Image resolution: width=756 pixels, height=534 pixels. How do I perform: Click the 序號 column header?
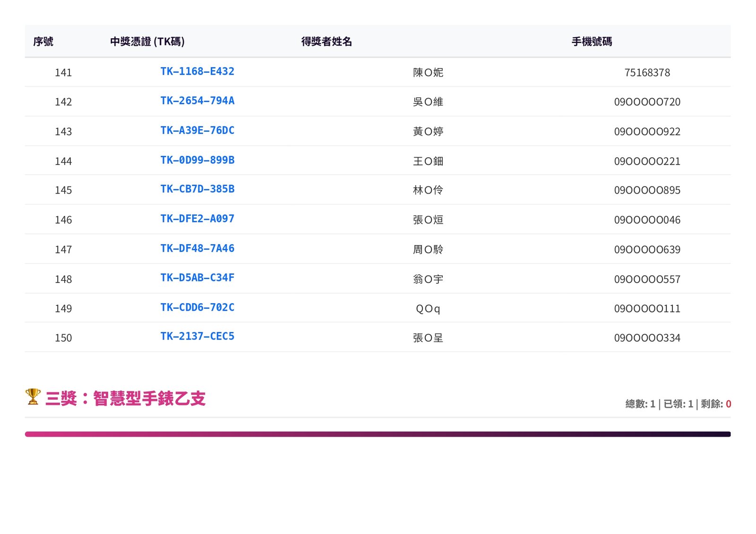click(x=43, y=42)
